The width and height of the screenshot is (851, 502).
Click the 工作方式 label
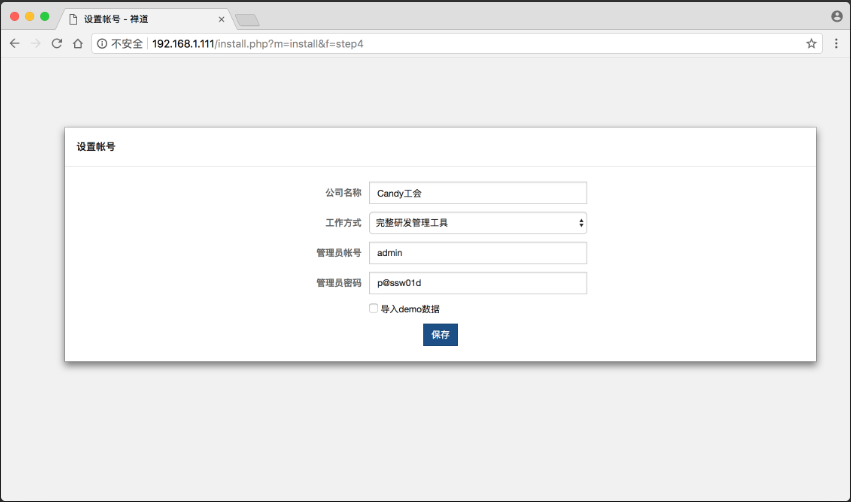[x=343, y=223]
